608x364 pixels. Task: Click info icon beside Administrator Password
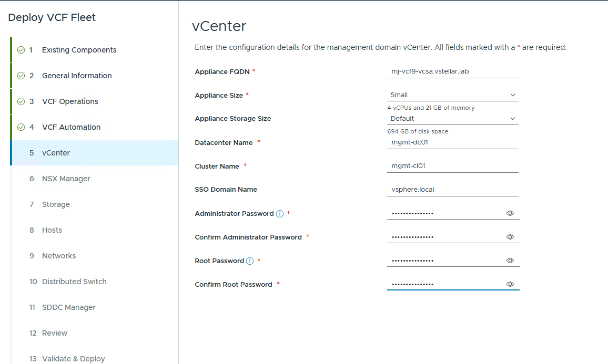(x=280, y=214)
